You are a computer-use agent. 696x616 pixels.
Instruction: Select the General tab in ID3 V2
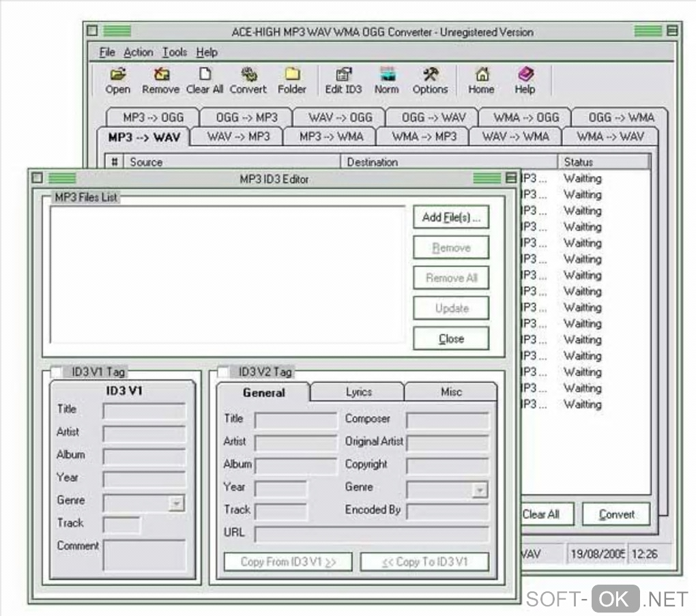pos(263,393)
